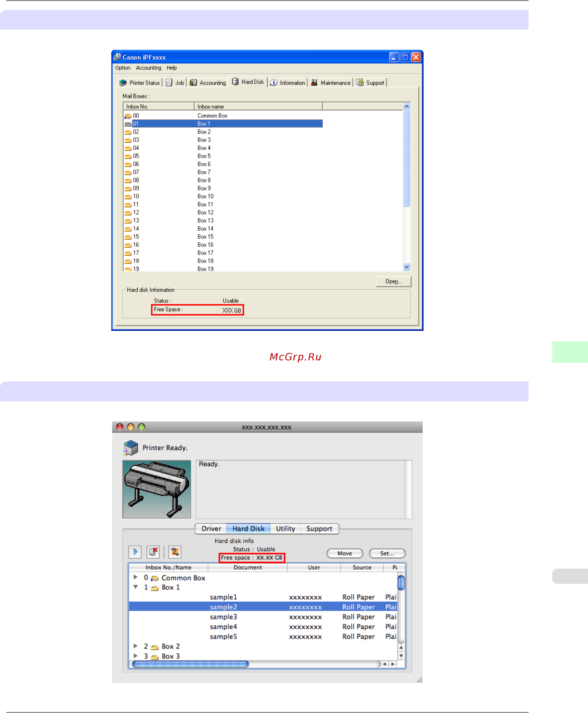Click the Move button

coord(344,553)
